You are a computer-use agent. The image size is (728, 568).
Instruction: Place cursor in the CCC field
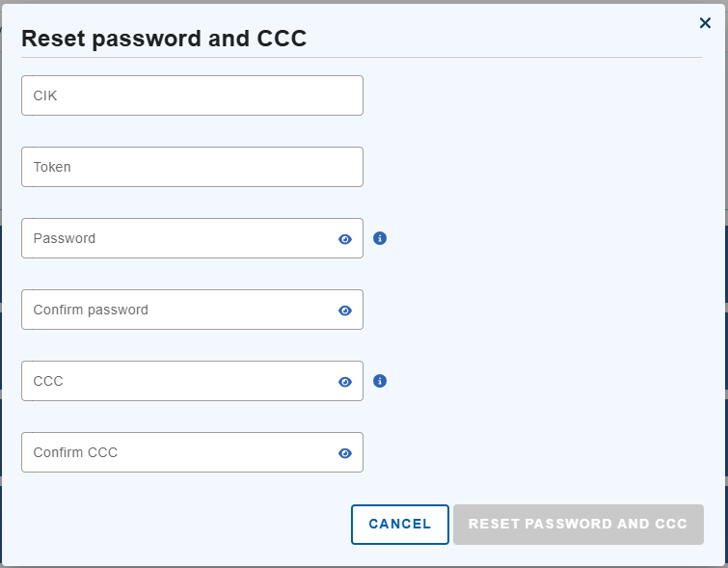coord(178,381)
